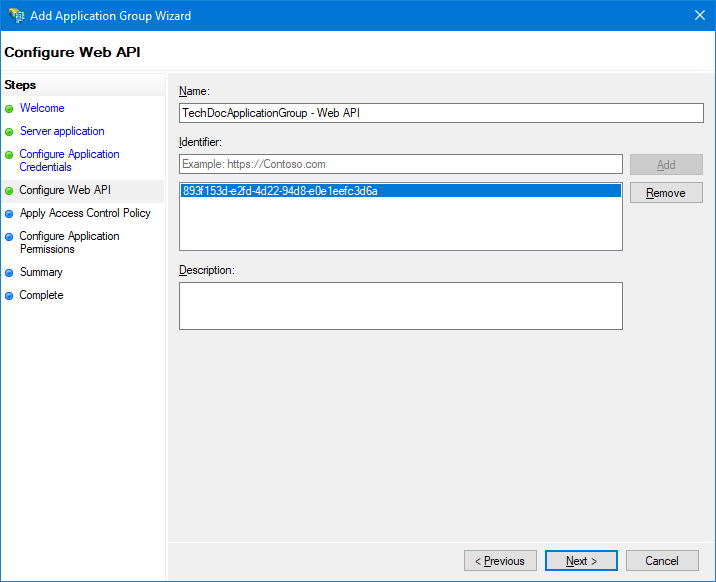716x582 pixels.
Task: Click the green bullet beside Server application
Action: [9, 132]
